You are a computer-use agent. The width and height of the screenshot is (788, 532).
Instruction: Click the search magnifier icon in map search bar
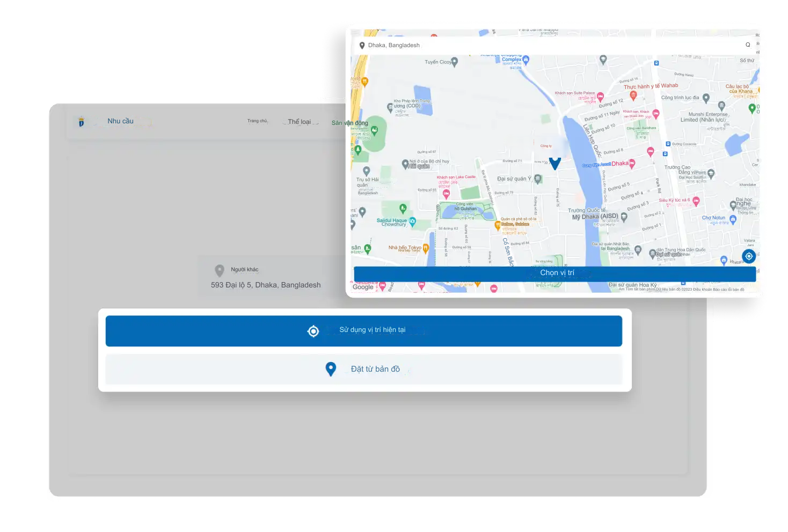point(748,45)
